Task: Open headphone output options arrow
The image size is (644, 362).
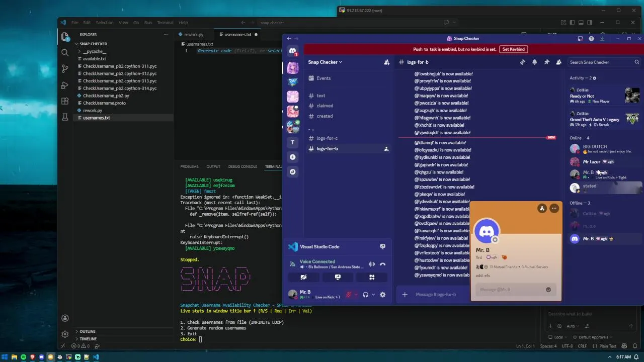Action: tap(373, 295)
